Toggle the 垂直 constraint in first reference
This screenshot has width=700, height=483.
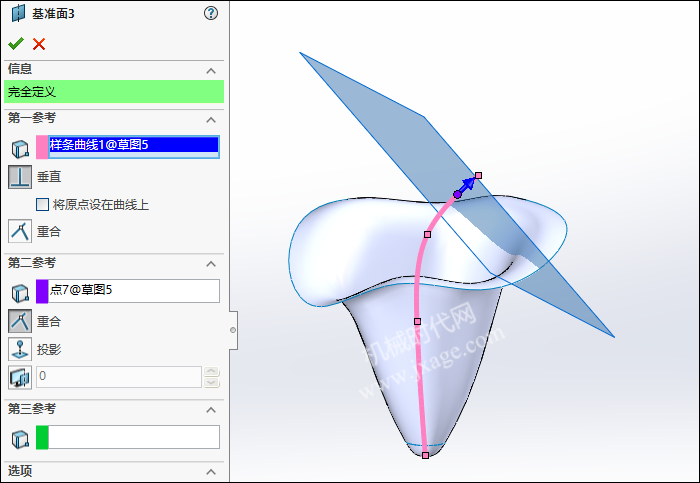click(20, 177)
